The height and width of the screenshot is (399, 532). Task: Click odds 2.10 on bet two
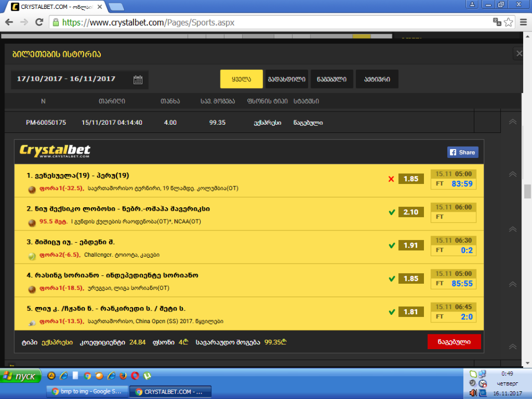(411, 212)
